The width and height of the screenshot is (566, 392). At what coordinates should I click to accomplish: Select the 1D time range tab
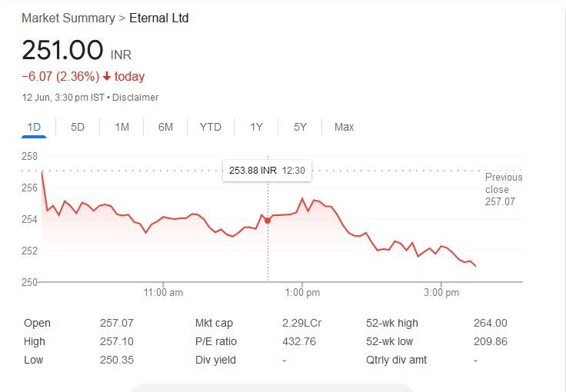34,127
